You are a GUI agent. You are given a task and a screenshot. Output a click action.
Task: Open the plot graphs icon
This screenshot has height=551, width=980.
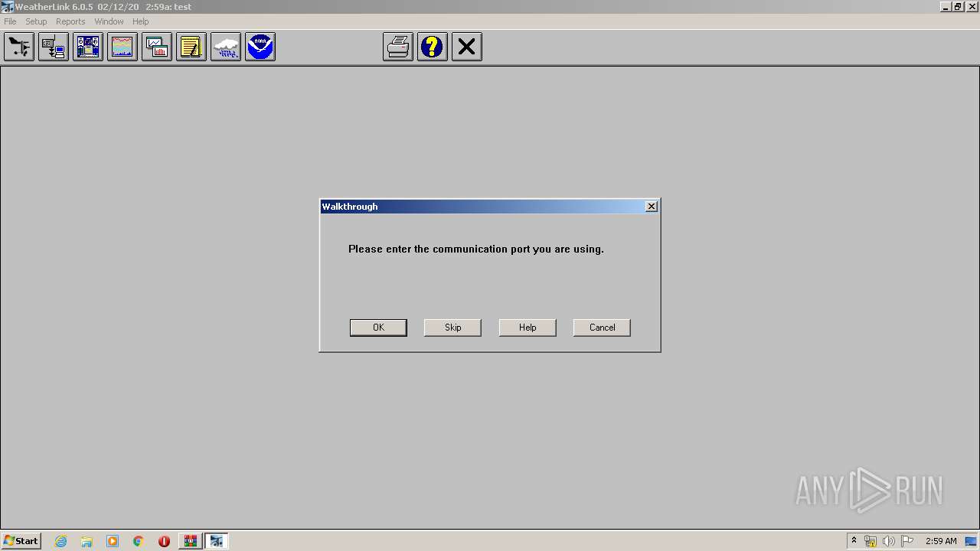[x=157, y=47]
